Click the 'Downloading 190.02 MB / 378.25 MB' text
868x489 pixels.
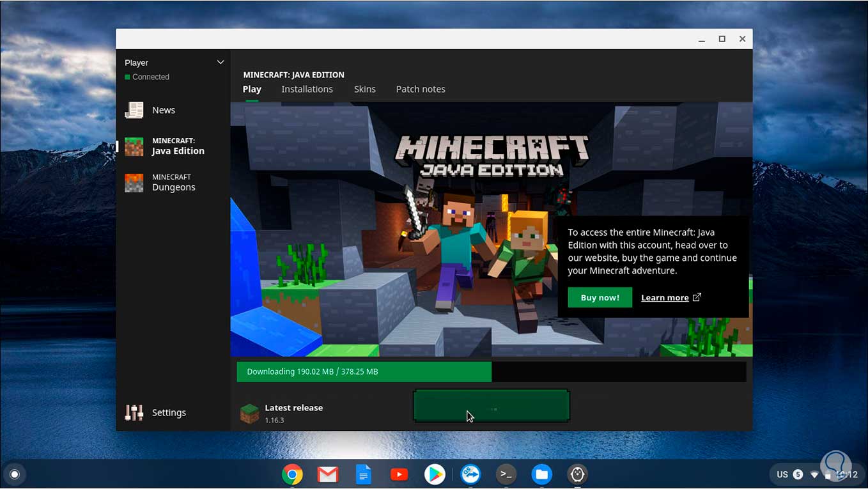tap(313, 371)
